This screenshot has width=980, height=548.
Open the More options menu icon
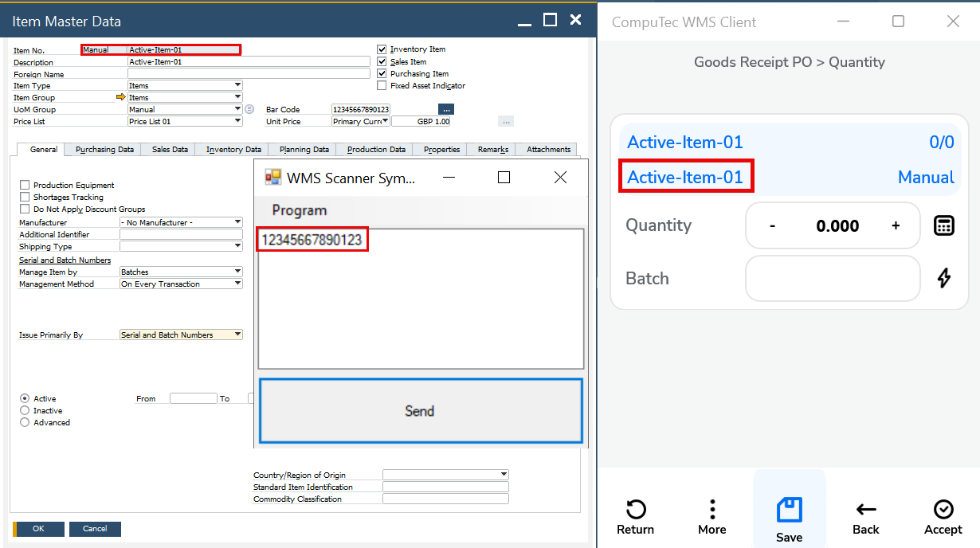712,510
